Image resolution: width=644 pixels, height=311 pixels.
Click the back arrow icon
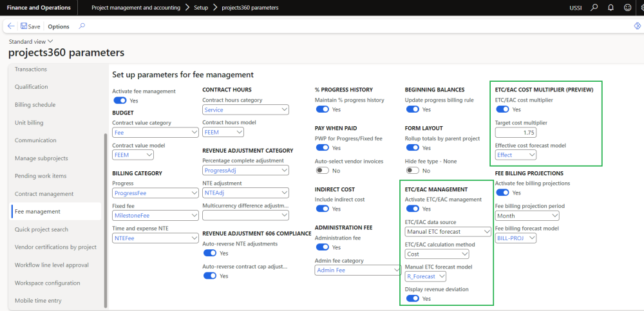click(x=11, y=26)
